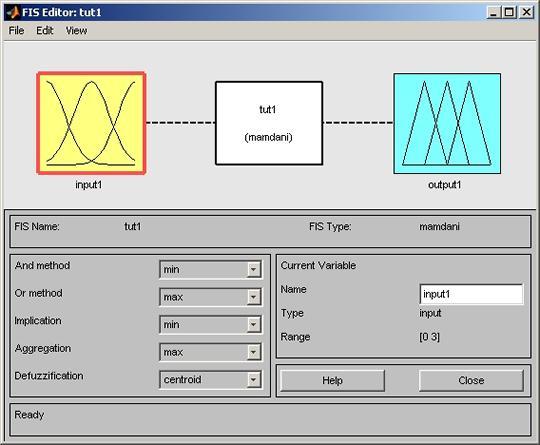540x445 pixels.
Task: Expand the And method dropdown
Action: pyautogui.click(x=210, y=269)
